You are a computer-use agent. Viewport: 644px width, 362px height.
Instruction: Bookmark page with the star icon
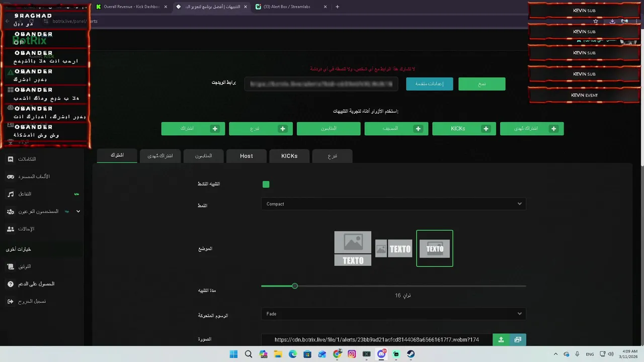click(x=596, y=22)
